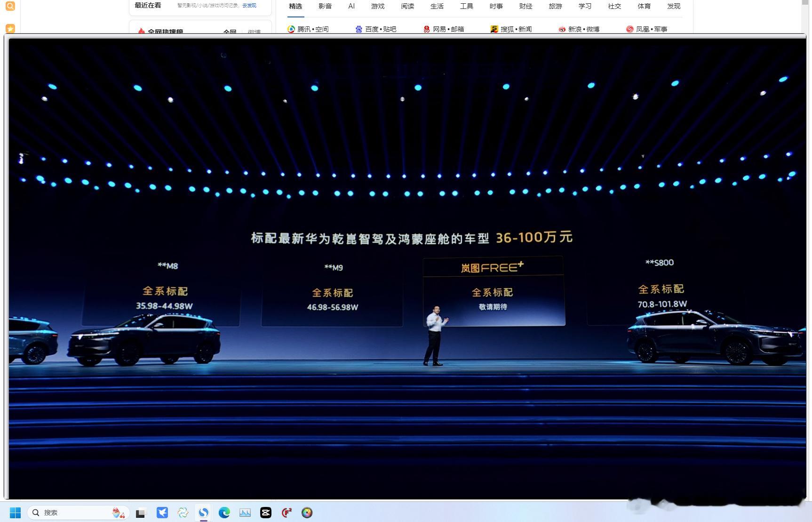Open the red F2 app on taskbar

coord(287,513)
